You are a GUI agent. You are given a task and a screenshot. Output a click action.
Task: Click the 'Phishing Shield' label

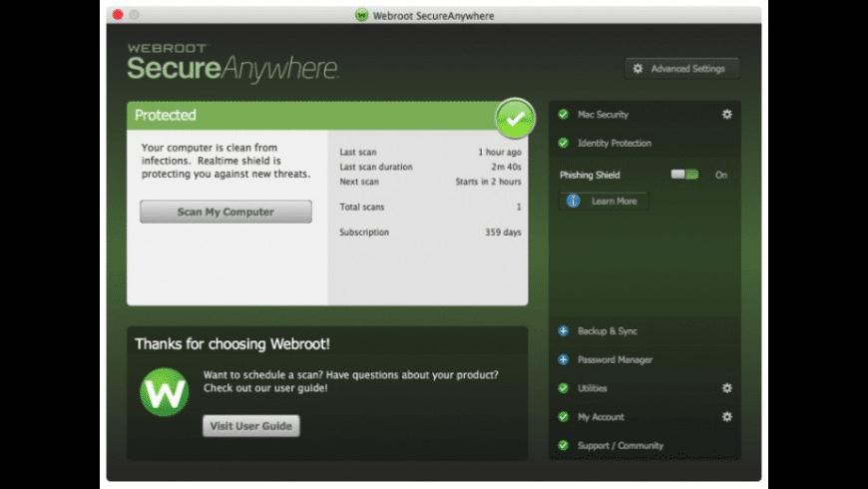tap(590, 175)
